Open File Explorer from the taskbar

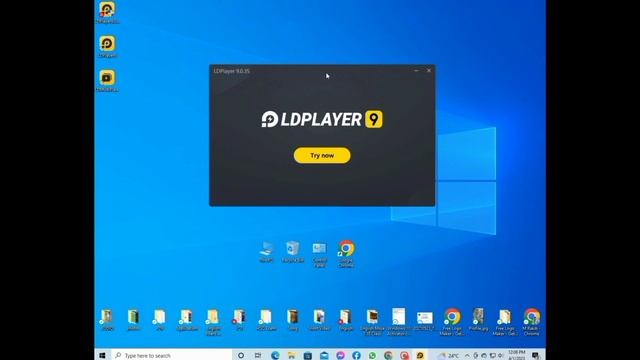coord(291,356)
